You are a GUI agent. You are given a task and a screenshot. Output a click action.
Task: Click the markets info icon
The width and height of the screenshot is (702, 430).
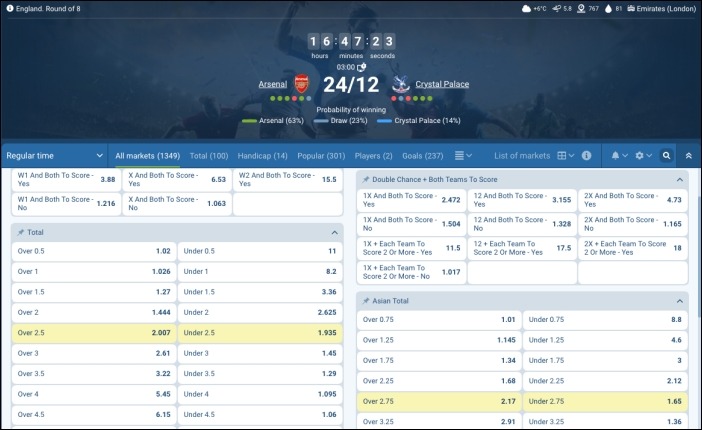point(586,156)
